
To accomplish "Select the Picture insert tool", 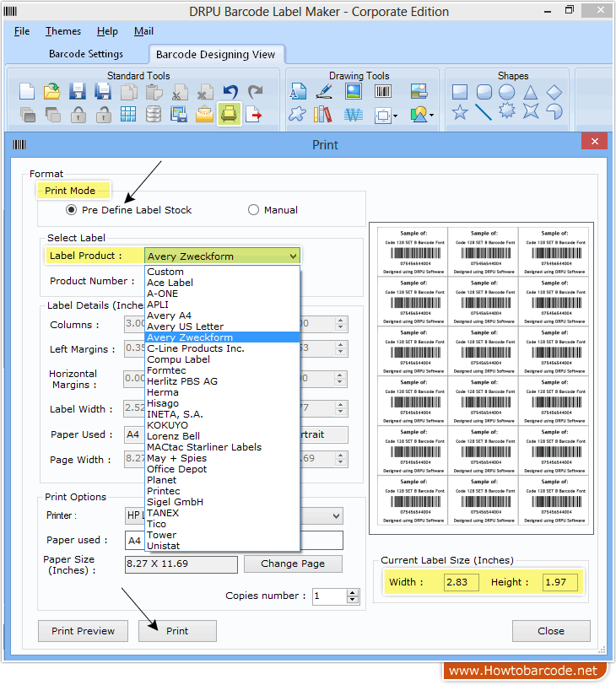I will point(353,92).
